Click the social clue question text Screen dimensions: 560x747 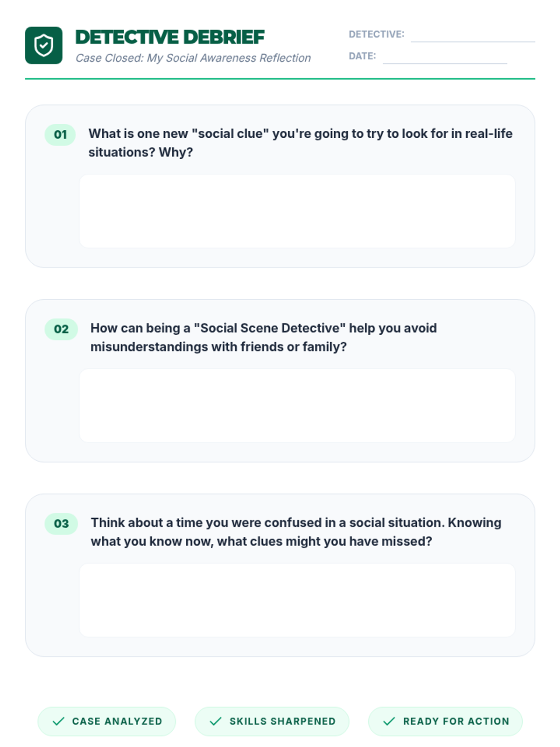[300, 143]
